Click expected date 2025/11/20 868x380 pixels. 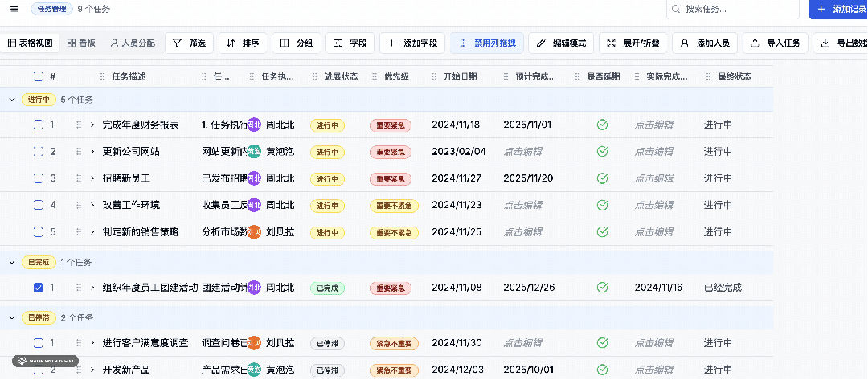tap(527, 178)
